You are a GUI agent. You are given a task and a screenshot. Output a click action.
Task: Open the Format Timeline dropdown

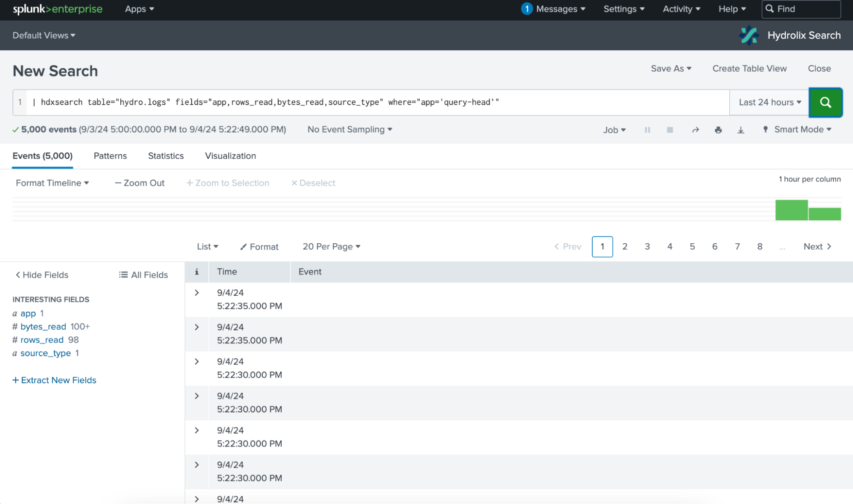[52, 183]
